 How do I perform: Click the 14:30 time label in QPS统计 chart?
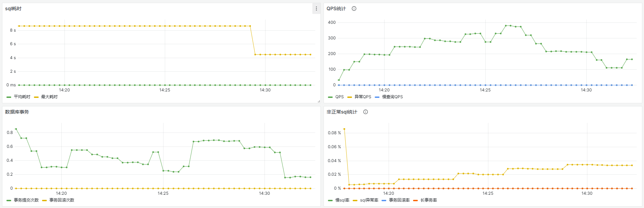(x=586, y=90)
